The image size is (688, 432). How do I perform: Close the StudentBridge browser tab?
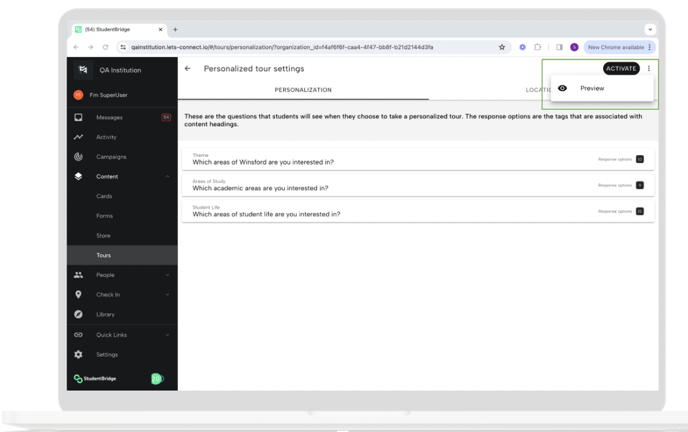(x=160, y=29)
